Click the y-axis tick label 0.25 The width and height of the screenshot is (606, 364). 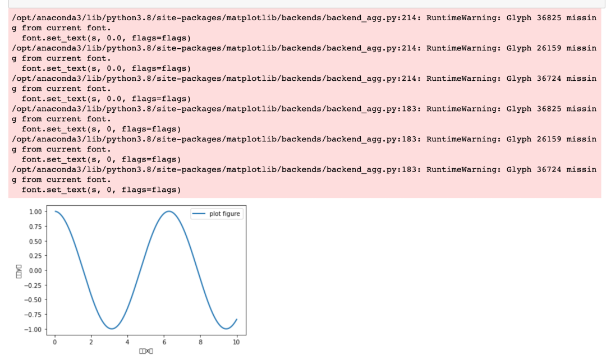coord(35,256)
